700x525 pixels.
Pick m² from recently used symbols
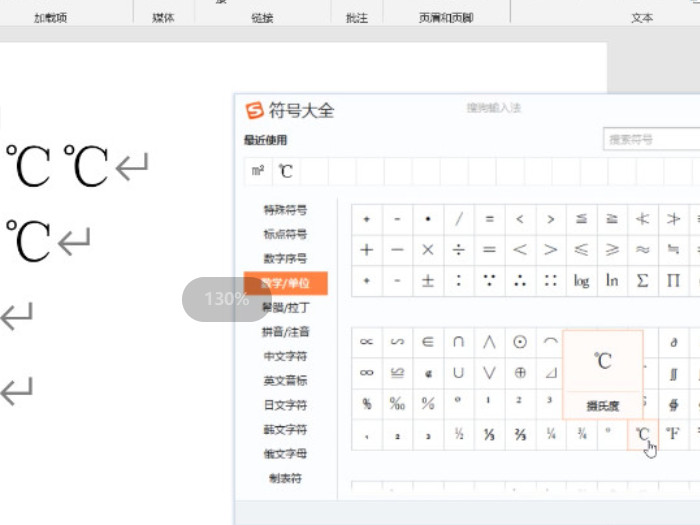(x=258, y=171)
